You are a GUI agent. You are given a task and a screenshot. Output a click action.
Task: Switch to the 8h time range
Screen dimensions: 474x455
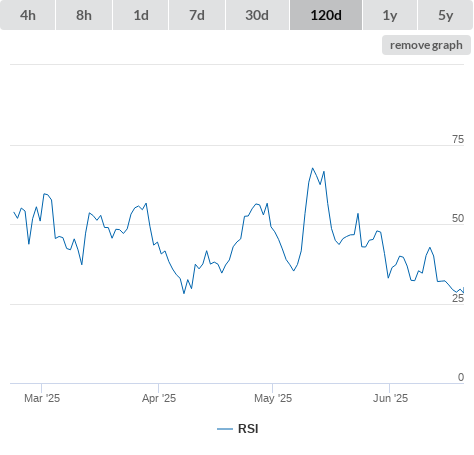pyautogui.click(x=84, y=15)
